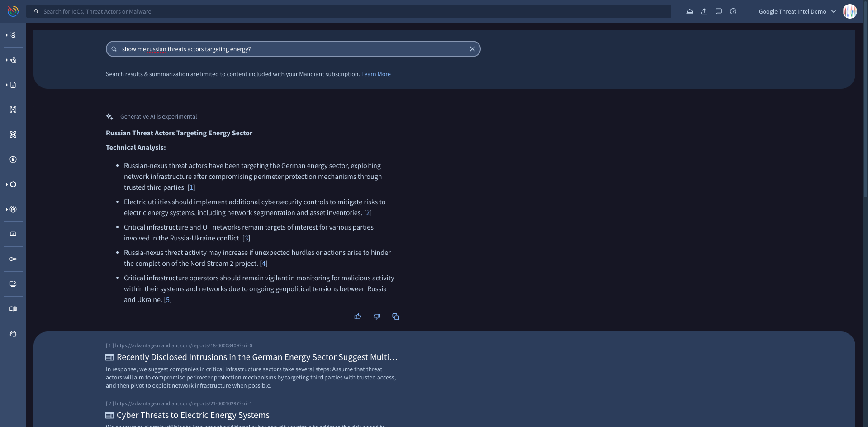Click the upload icon in the top bar
868x427 pixels.
point(704,11)
